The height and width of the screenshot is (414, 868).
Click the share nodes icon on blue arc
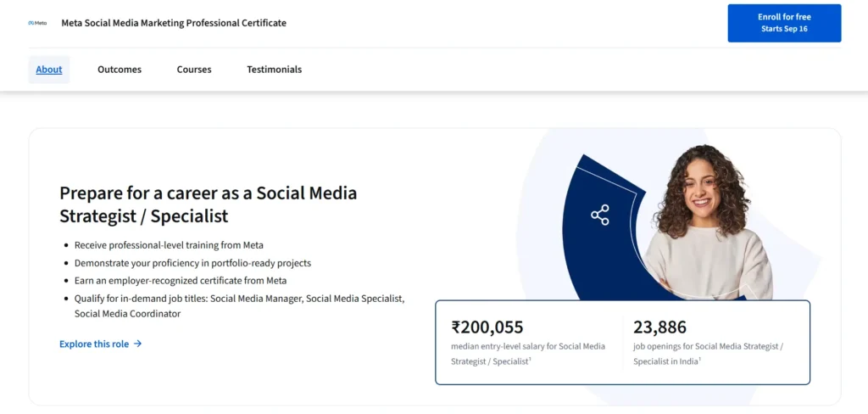600,215
